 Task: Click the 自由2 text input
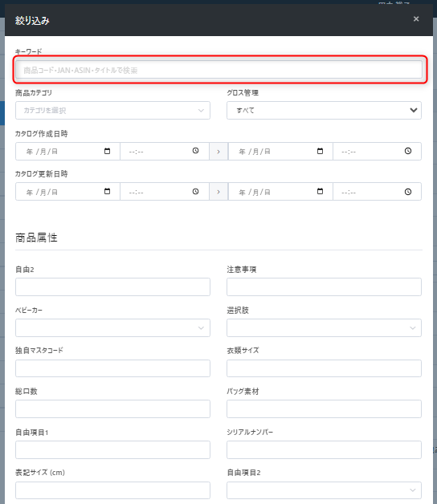tap(112, 287)
